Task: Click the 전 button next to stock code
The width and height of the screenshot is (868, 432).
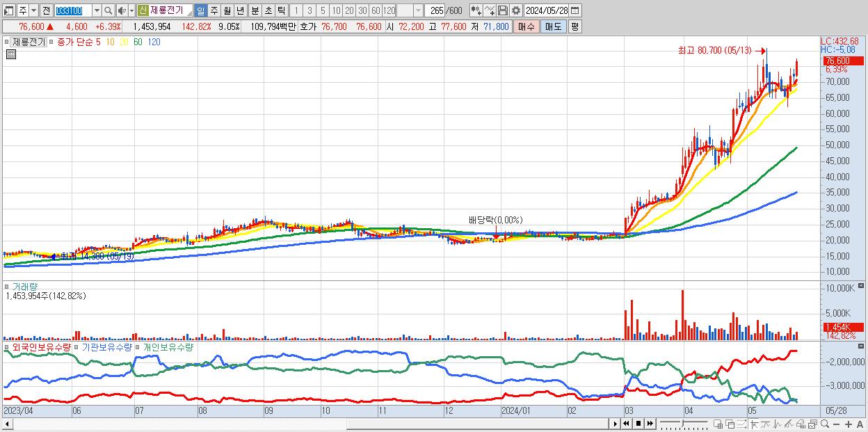Action: click(47, 10)
